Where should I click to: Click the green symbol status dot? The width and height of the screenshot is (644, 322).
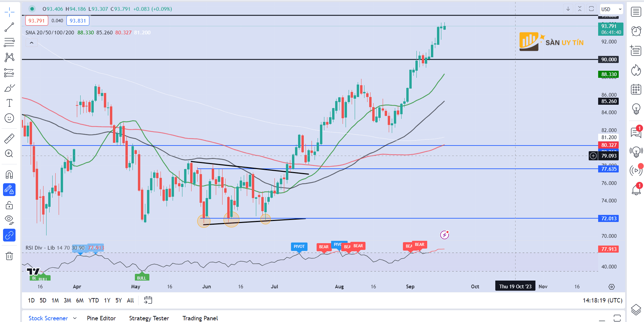32,9
